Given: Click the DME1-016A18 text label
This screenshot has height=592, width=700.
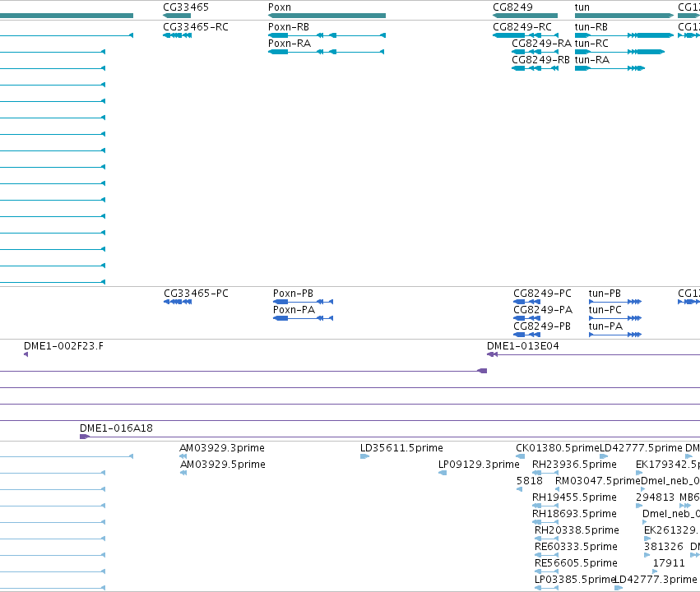Looking at the screenshot, I should point(116,428).
